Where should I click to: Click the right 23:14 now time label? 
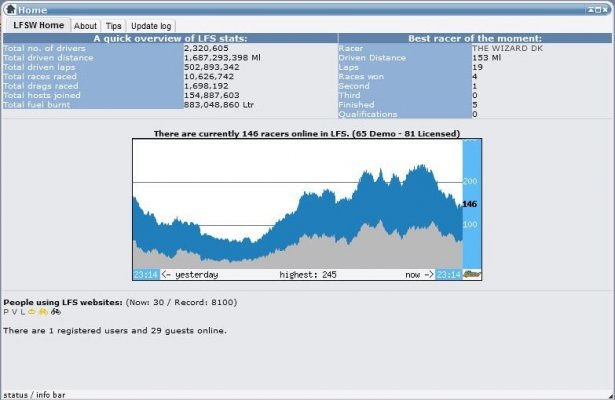pos(449,274)
